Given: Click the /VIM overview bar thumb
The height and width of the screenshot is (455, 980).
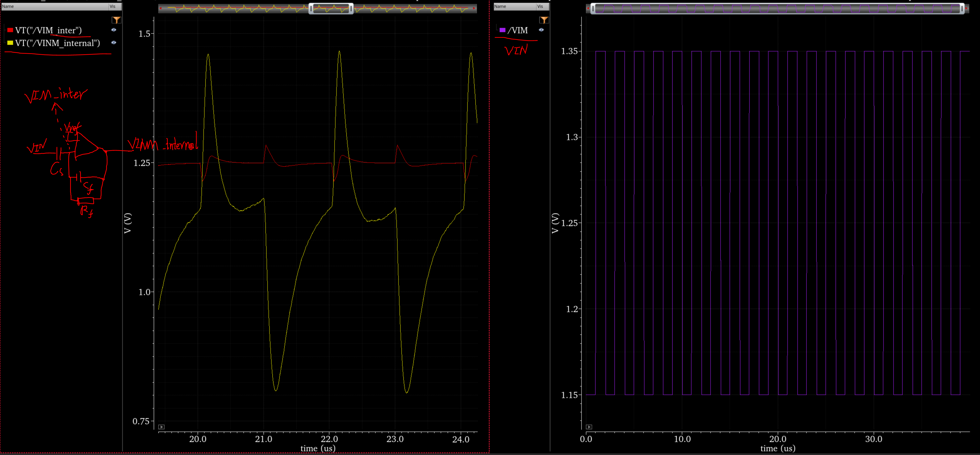Looking at the screenshot, I should [x=777, y=8].
